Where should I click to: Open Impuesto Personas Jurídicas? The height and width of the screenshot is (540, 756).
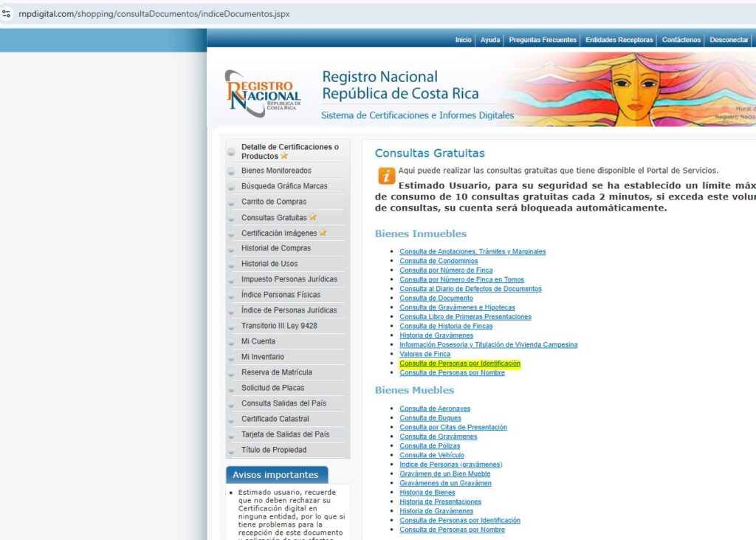coord(289,279)
